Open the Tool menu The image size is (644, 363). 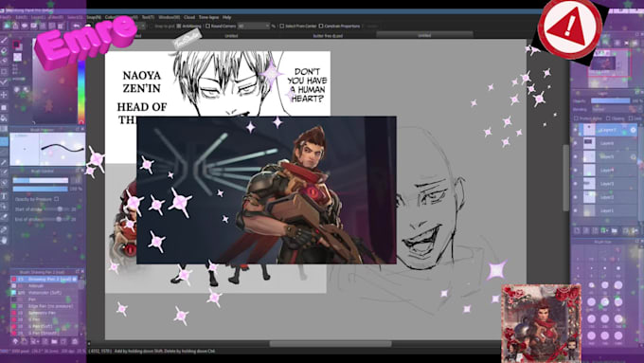coord(149,17)
